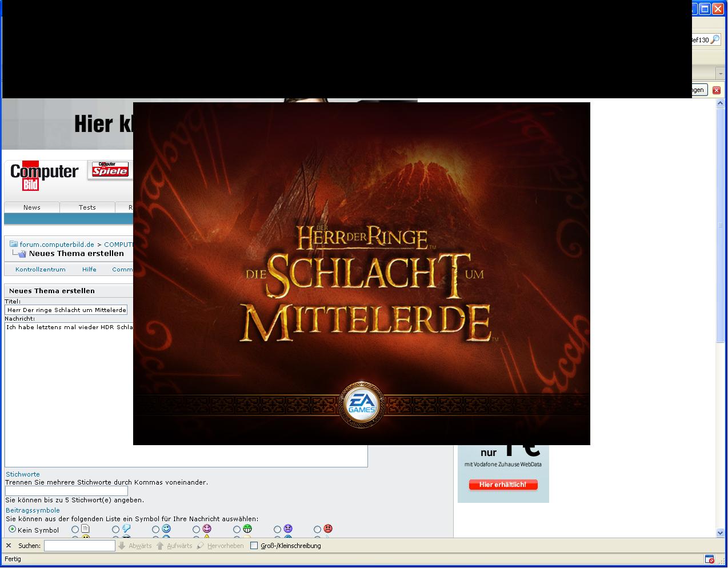Click forum.computerbild.de breadcrumb link
This screenshot has height=568, width=728.
[57, 245]
